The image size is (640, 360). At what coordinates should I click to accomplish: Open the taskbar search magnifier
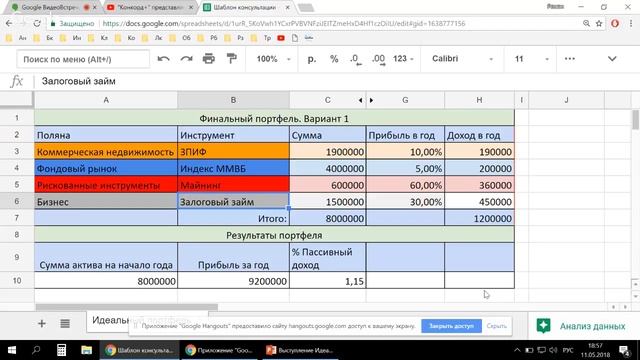(36, 350)
